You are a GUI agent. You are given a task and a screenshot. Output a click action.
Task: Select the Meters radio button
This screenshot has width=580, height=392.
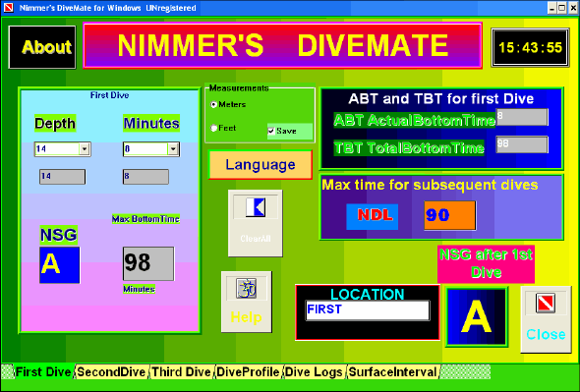(213, 105)
